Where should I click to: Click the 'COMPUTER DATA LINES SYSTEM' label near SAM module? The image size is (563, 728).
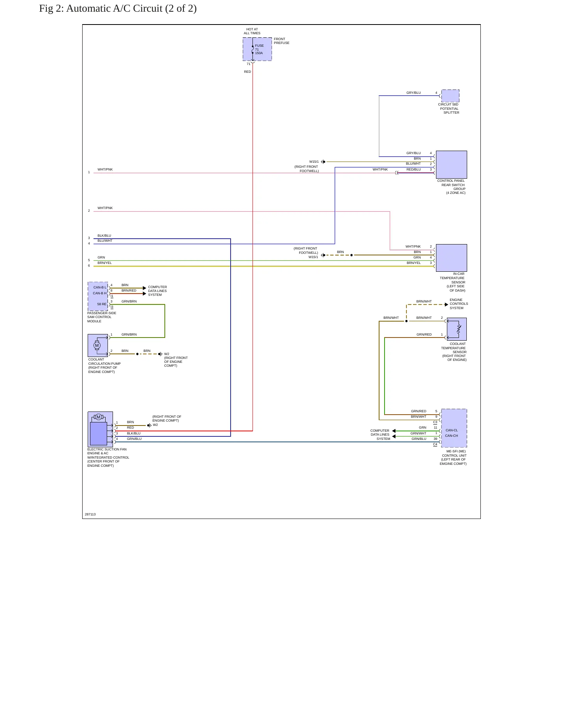click(157, 291)
